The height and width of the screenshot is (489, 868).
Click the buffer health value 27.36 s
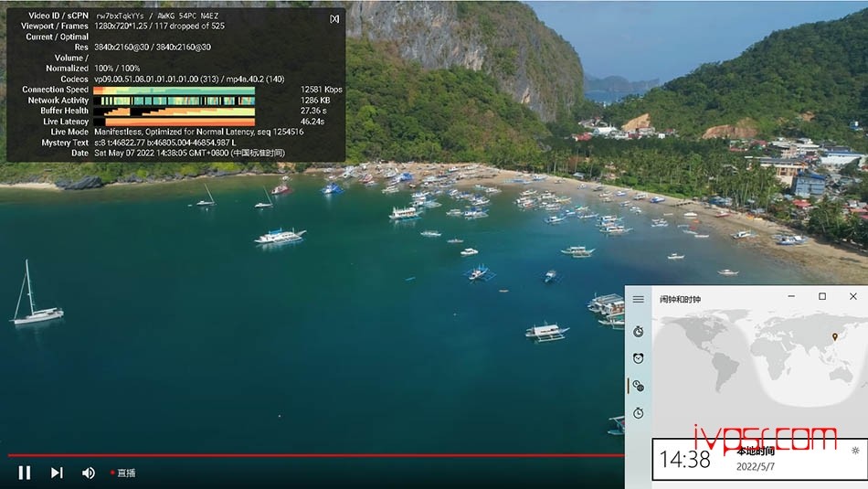[x=313, y=111]
